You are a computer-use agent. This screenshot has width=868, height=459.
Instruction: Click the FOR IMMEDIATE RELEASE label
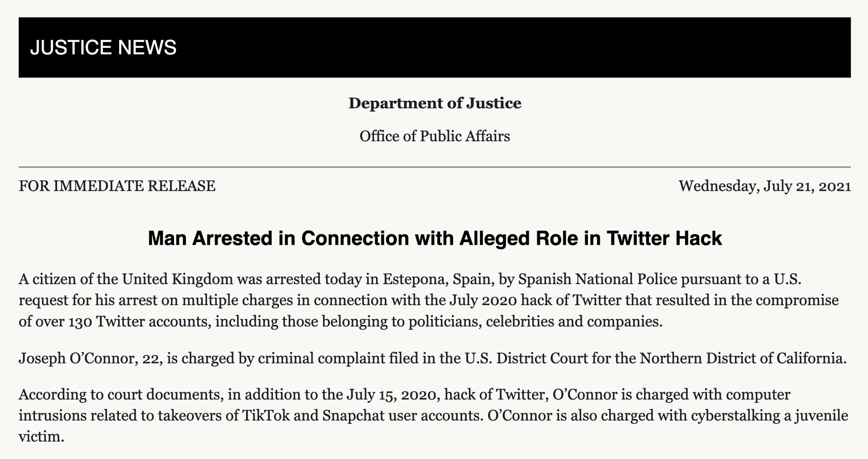(117, 186)
